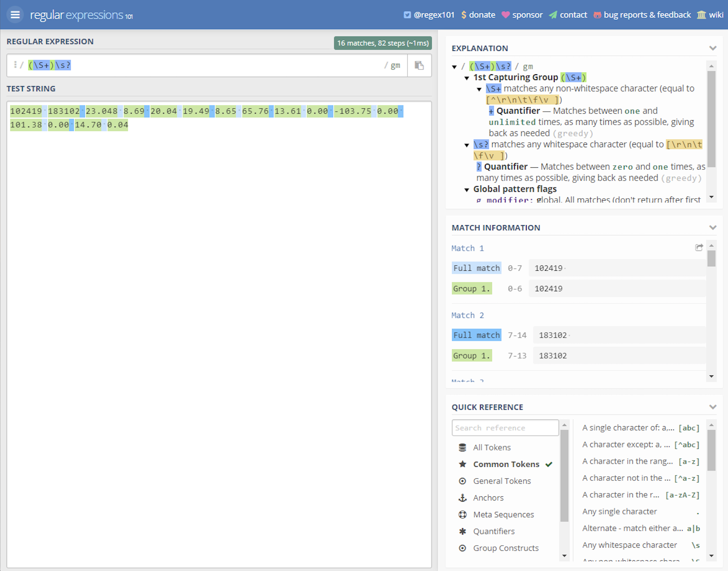Click the Search reference field

[x=505, y=428]
